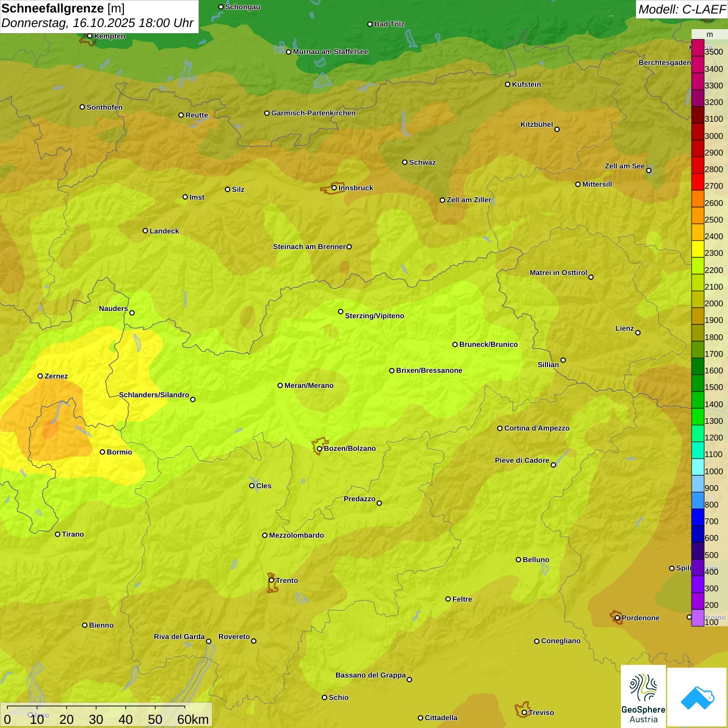This screenshot has height=728, width=728.
Task: Select the 700 m blue legend swatch
Action: [697, 517]
